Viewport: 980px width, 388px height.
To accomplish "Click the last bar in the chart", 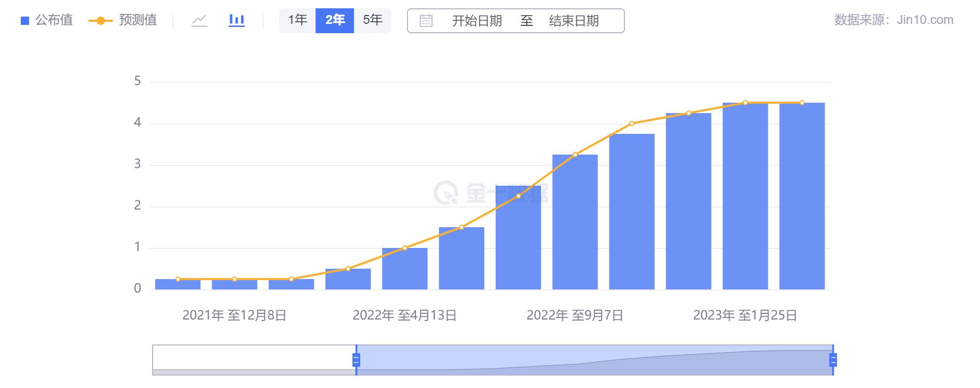I will pyautogui.click(x=801, y=197).
